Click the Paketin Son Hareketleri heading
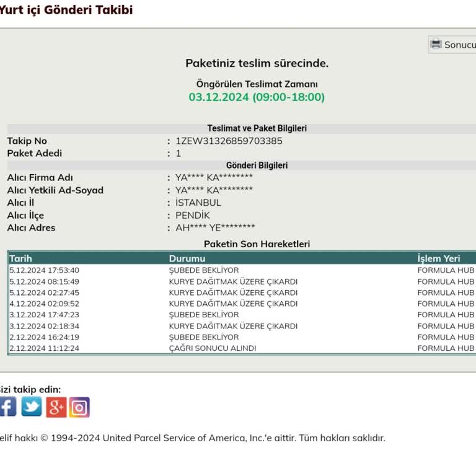This screenshot has width=476, height=476. 257,244
